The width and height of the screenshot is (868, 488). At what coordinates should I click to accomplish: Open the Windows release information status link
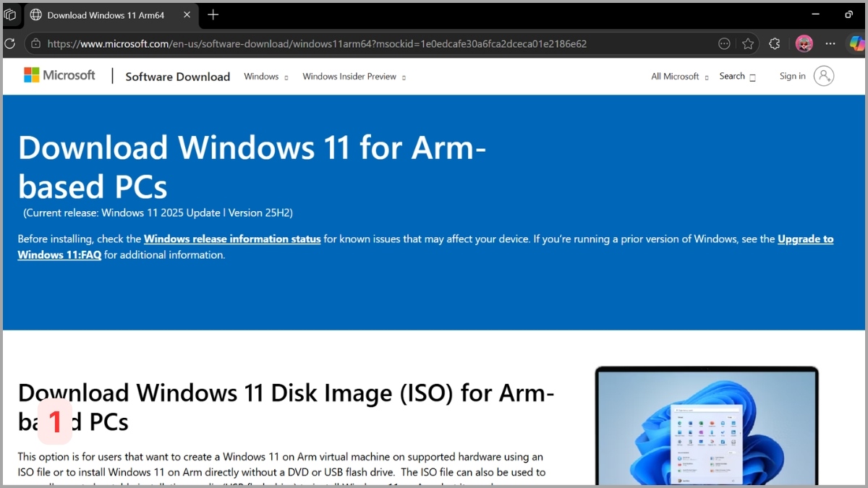[231, 239]
